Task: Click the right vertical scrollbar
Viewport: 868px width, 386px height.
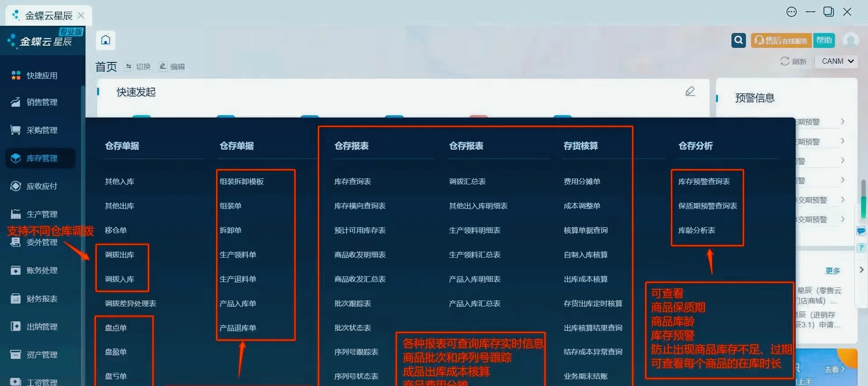Action: pos(863,199)
